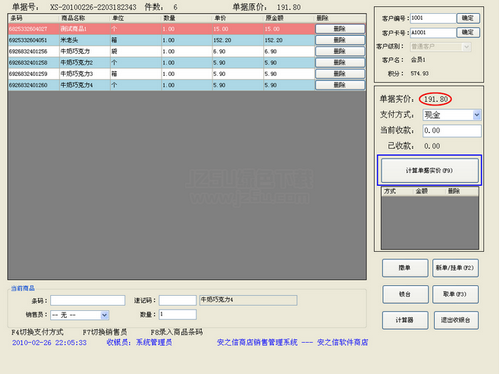Click the 数量 column header

pos(187,18)
